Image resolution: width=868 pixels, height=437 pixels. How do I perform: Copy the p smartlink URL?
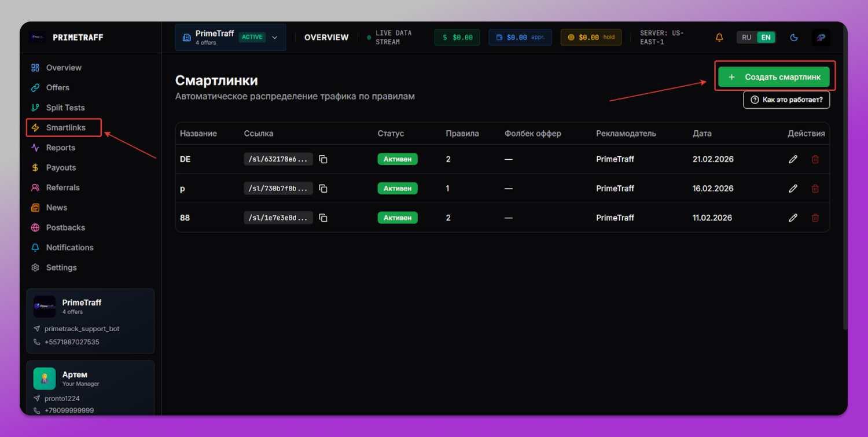click(x=323, y=189)
